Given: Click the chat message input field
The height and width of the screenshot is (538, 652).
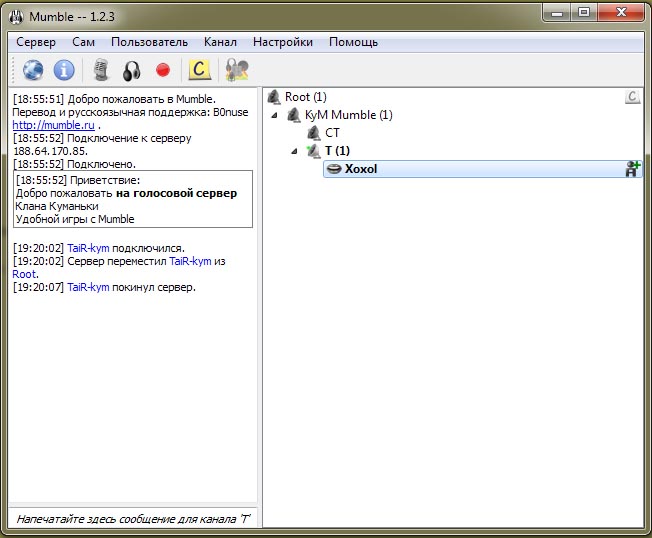Looking at the screenshot, I should point(133,518).
